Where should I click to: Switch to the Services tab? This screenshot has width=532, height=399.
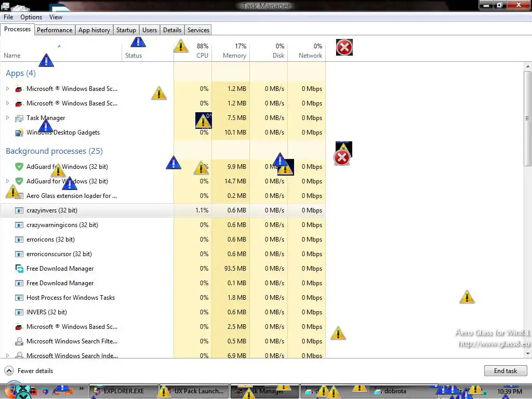[x=198, y=30]
